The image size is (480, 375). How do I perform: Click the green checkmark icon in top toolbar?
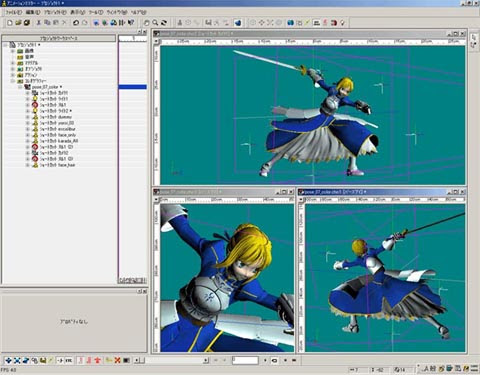308,23
